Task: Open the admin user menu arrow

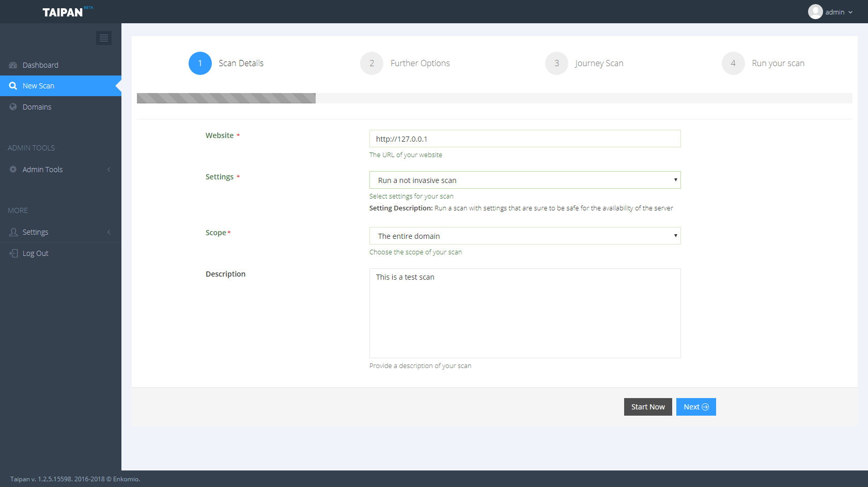Action: click(x=850, y=12)
